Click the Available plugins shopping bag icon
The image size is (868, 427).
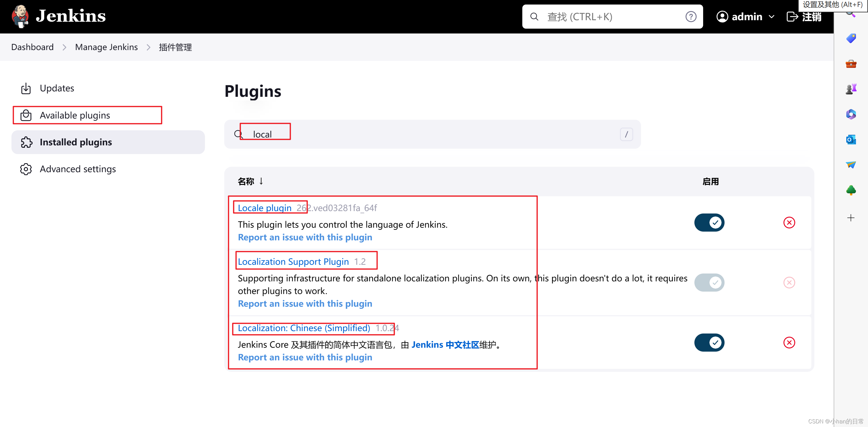click(26, 115)
